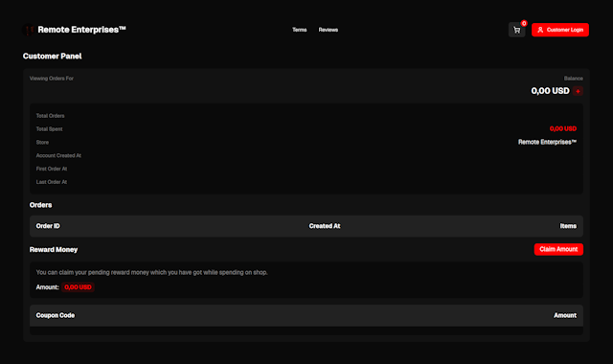Screen dimensions: 613x364
Task: Click the Customer Panel heading
Action: pyautogui.click(x=52, y=57)
